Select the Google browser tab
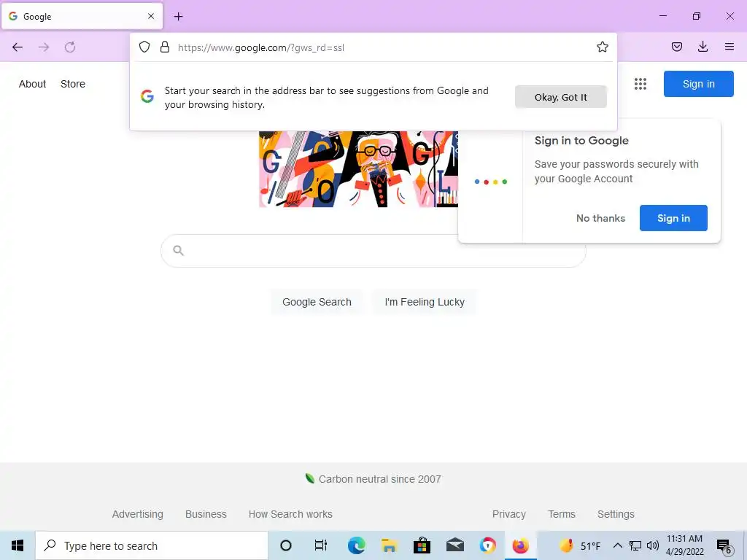Viewport: 747px width, 560px height. coord(82,16)
